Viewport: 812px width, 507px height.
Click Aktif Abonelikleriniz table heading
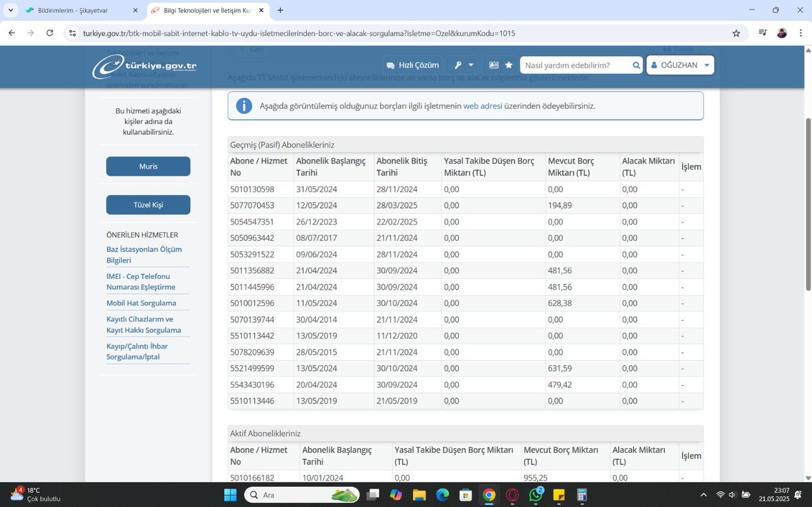(265, 433)
